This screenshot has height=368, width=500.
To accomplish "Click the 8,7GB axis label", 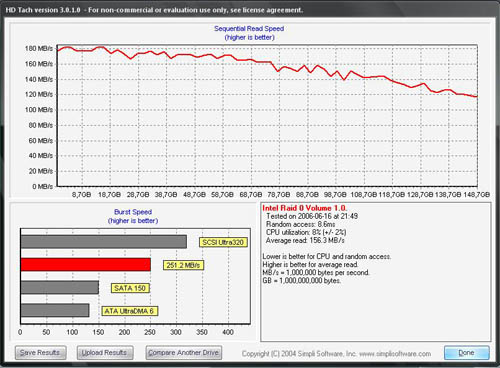I will (81, 194).
